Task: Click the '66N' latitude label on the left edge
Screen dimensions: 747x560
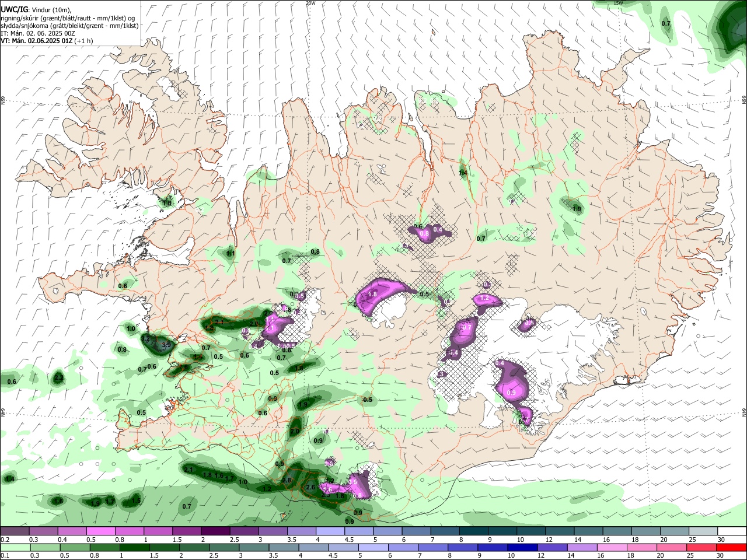Action: (x=3, y=101)
